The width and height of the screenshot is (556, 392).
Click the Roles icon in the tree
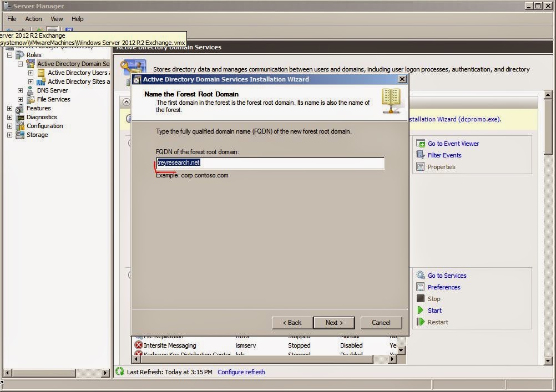[x=20, y=55]
